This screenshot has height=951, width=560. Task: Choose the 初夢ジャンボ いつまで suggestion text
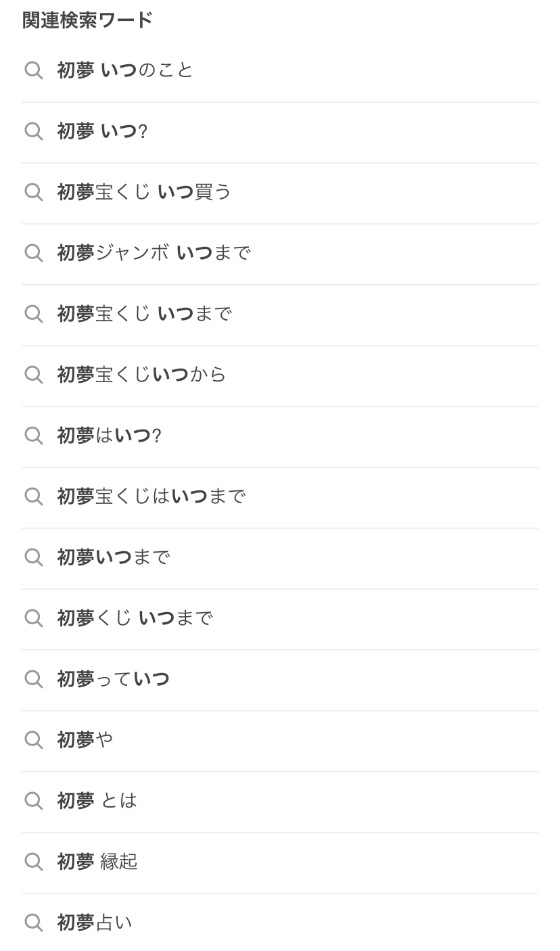click(x=154, y=253)
